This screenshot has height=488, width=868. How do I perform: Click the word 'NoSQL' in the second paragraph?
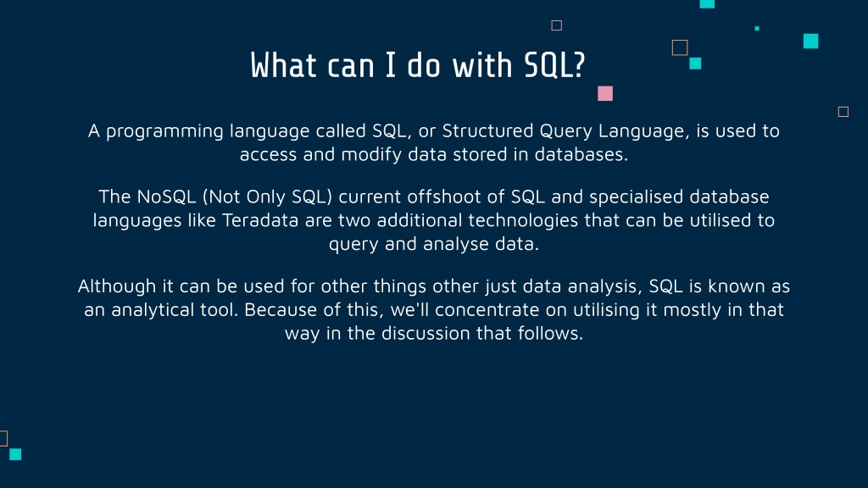pos(166,197)
